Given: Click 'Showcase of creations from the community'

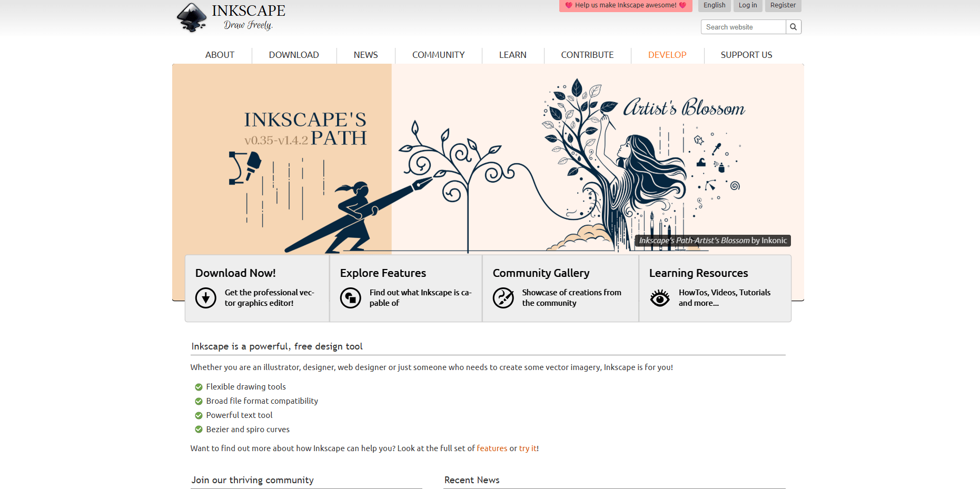Looking at the screenshot, I should pos(571,298).
